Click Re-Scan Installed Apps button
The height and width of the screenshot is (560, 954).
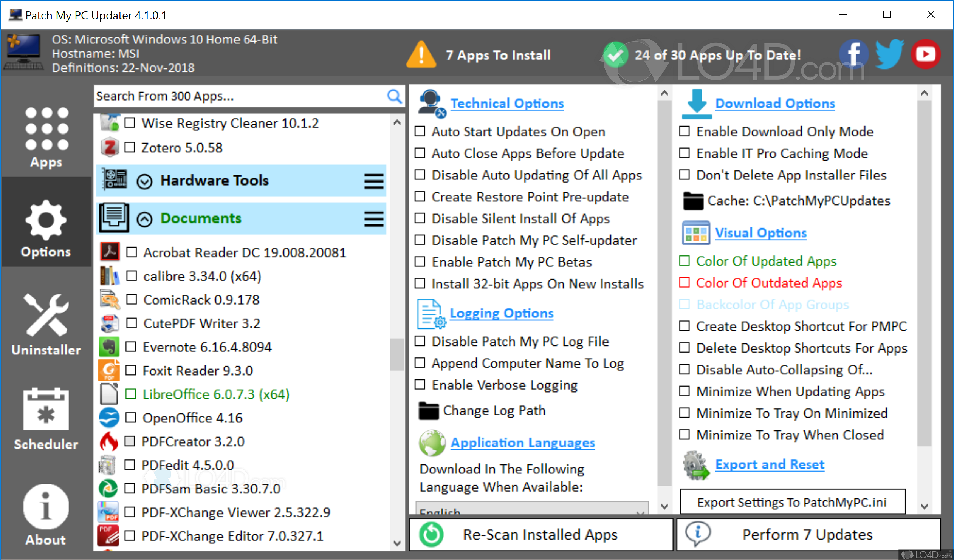click(540, 535)
